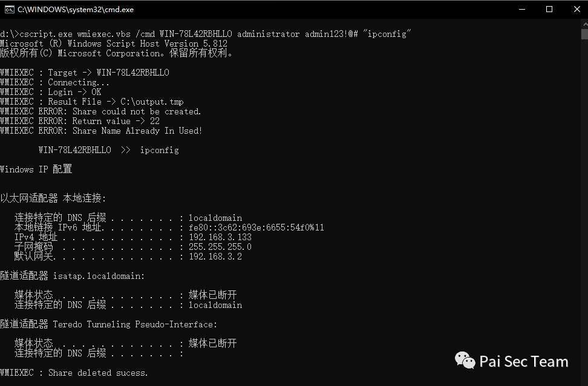Click '媒体已断开' status under Teredo adapter
Image resolution: width=588 pixels, height=386 pixels.
(x=212, y=343)
